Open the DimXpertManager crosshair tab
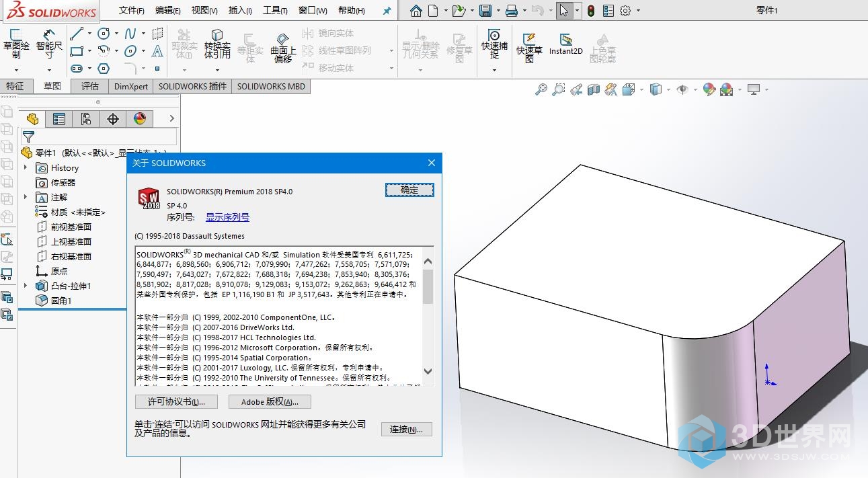The width and height of the screenshot is (868, 478). click(x=113, y=119)
